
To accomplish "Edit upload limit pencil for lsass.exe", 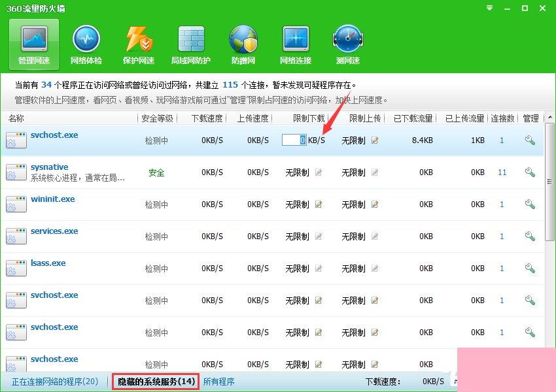I will point(375,269).
